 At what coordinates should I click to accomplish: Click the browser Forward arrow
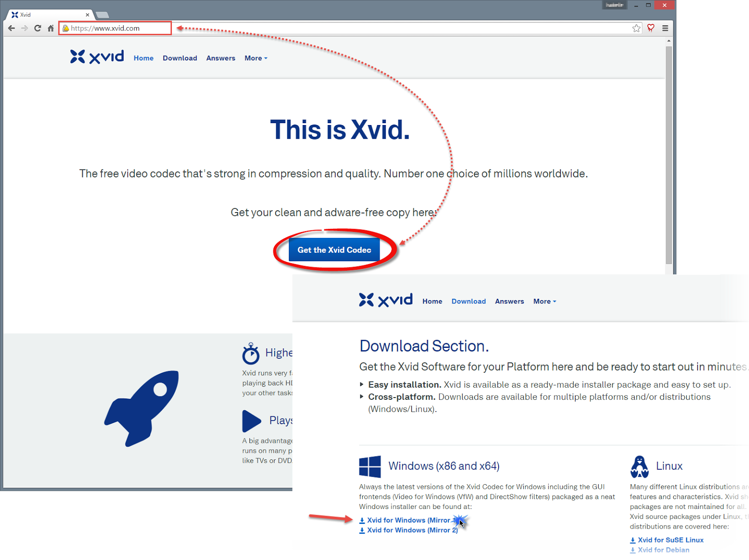click(x=24, y=28)
